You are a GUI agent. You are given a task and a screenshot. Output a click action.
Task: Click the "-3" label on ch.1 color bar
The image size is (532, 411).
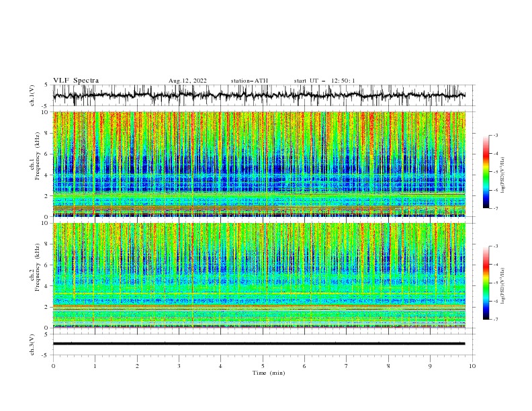click(x=496, y=135)
